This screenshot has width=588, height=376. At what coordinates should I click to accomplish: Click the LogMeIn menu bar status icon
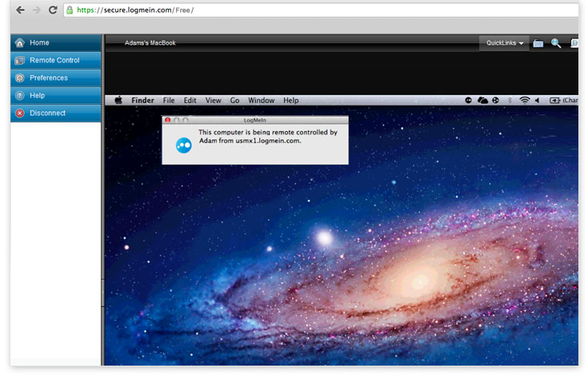tap(468, 100)
